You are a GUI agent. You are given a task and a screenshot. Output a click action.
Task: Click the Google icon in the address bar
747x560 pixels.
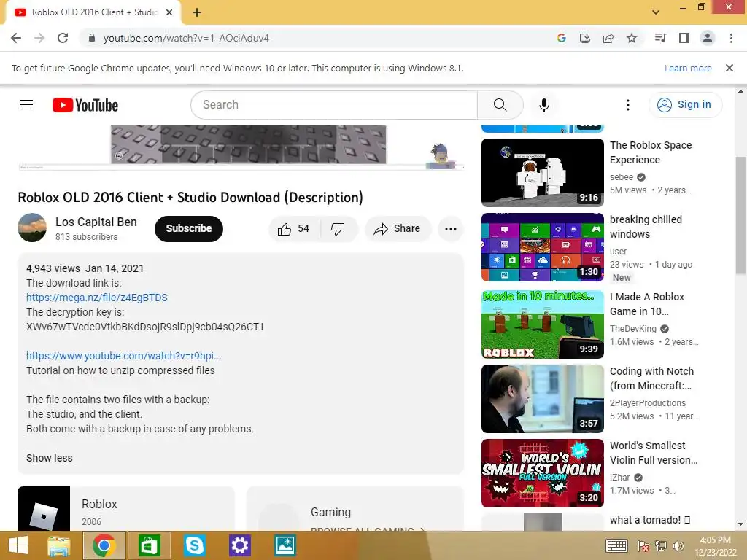[x=562, y=38]
